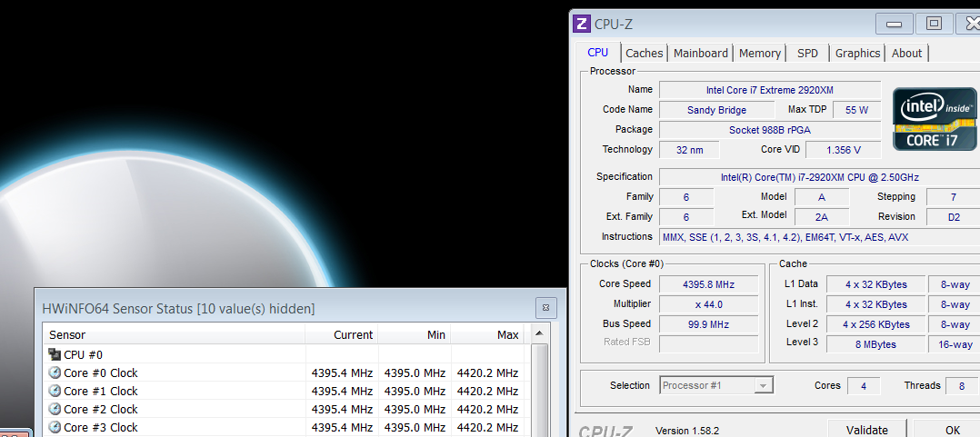980x437 pixels.
Task: Click the L1 Data value 4 x 32 KBytes
Action: [x=875, y=284]
